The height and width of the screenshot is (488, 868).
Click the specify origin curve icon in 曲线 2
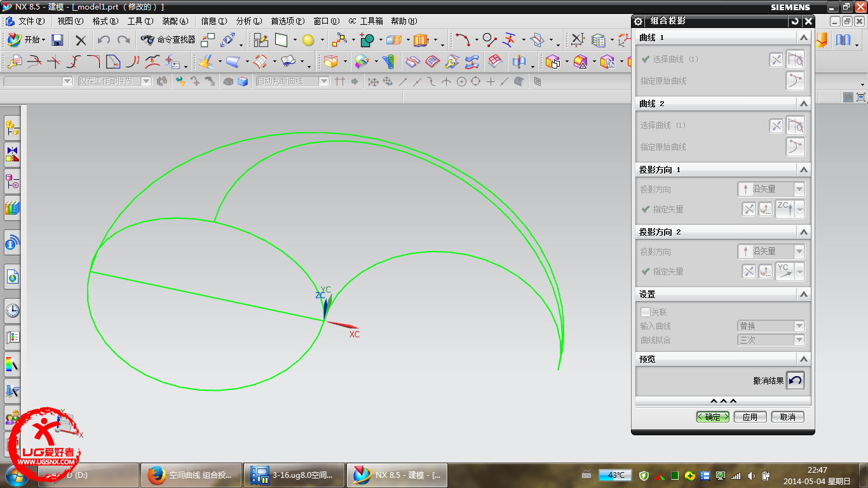pyautogui.click(x=796, y=147)
